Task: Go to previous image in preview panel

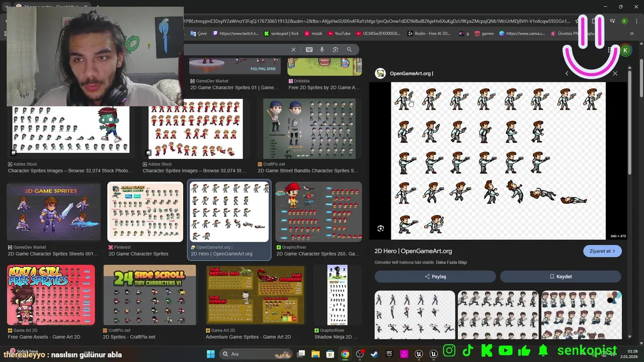Action: point(567,73)
